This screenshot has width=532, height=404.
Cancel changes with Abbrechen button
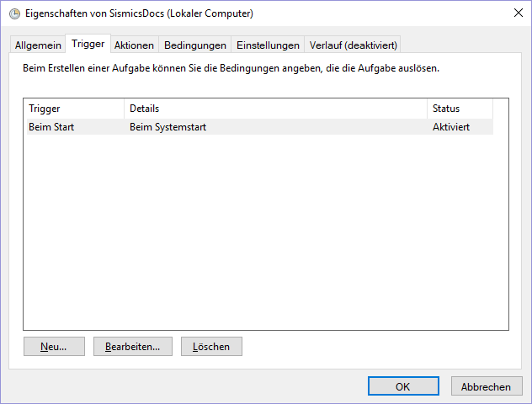tap(487, 386)
